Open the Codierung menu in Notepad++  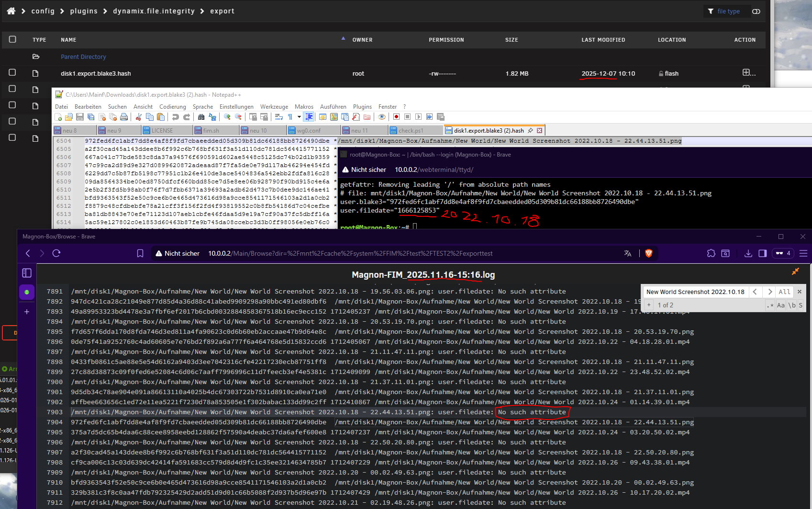coord(173,107)
